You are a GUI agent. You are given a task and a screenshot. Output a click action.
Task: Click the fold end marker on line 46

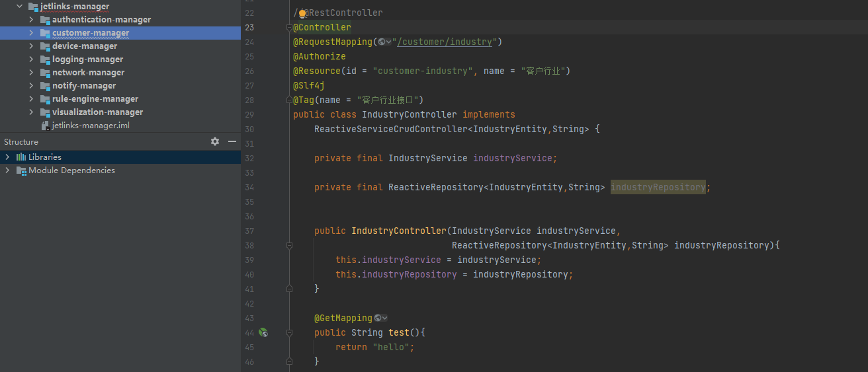[x=289, y=361]
